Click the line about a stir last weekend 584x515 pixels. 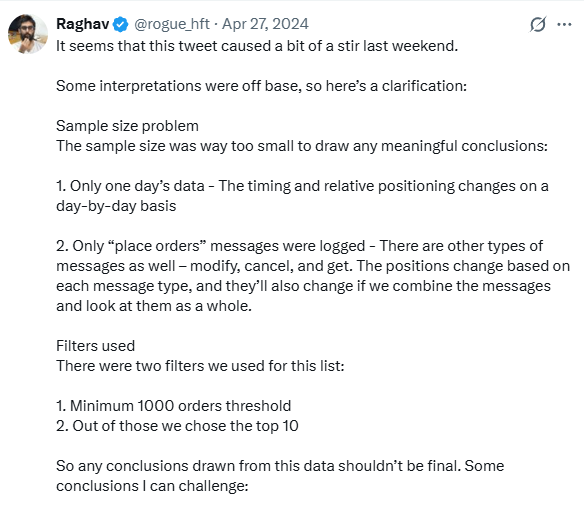pyautogui.click(x=257, y=46)
